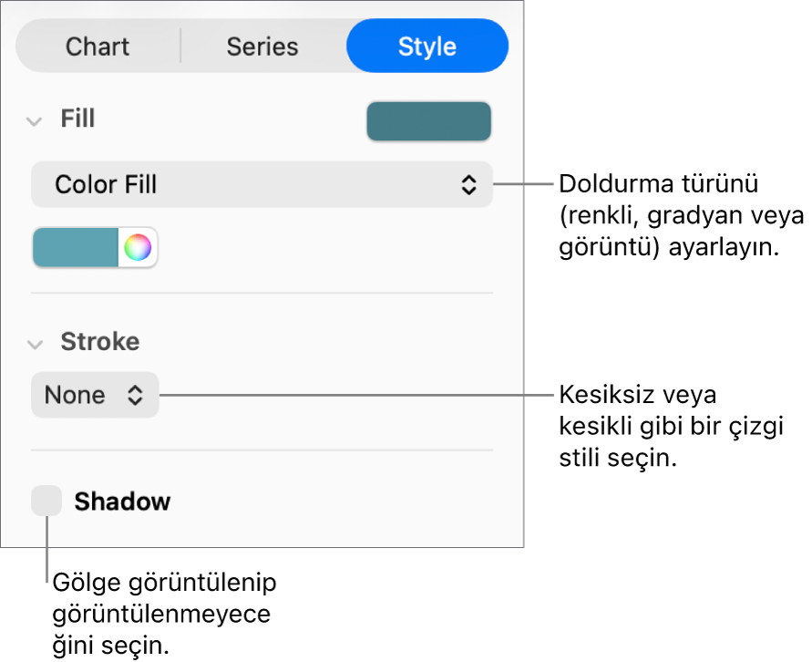The width and height of the screenshot is (812, 662).
Task: Collapse the Stroke section chevron
Action: tap(35, 344)
